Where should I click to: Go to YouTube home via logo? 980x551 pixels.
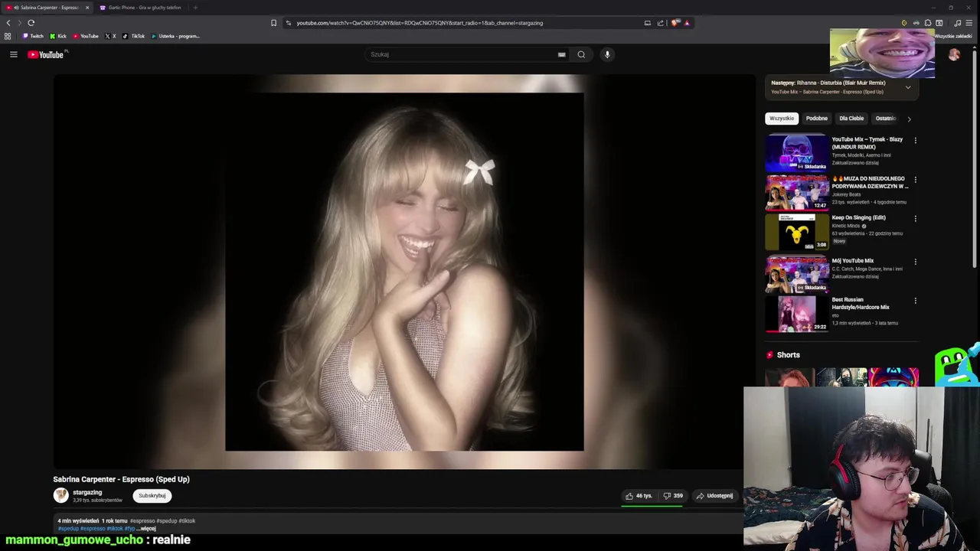(47, 54)
